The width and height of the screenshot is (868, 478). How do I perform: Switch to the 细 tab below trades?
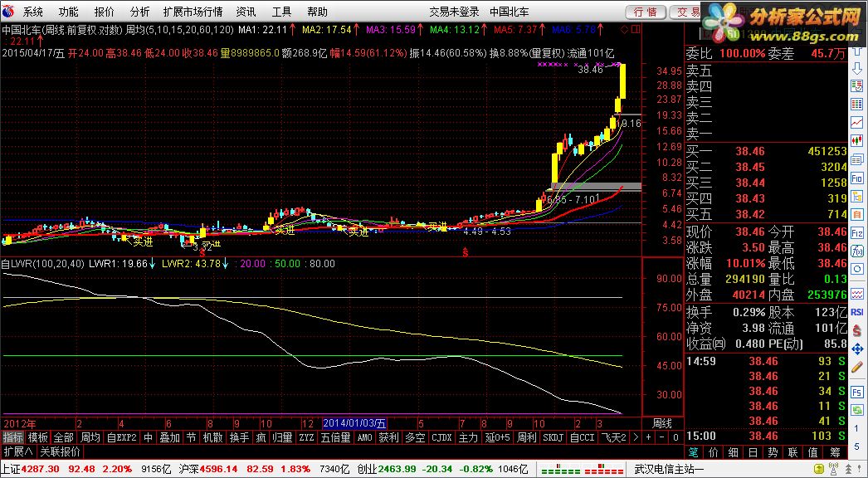734,452
